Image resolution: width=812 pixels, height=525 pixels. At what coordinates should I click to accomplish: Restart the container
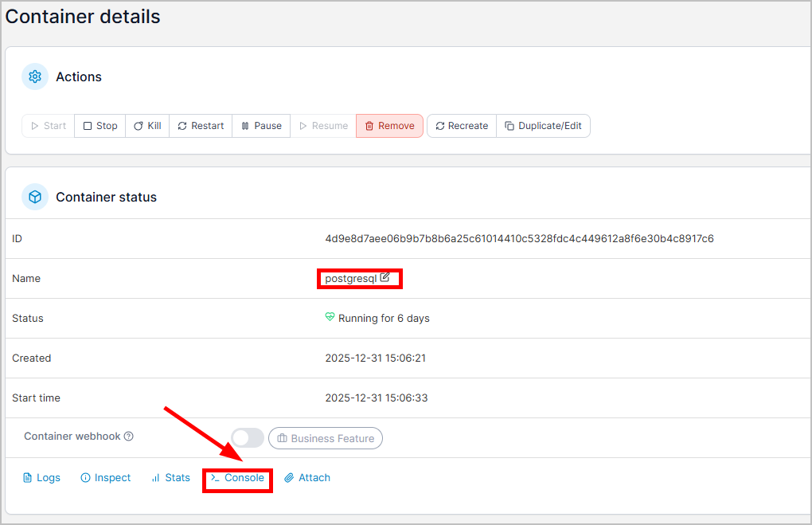tap(201, 126)
